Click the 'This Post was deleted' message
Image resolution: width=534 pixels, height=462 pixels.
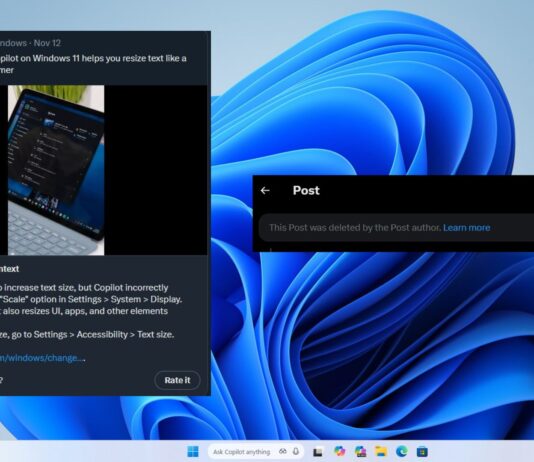[x=355, y=227]
